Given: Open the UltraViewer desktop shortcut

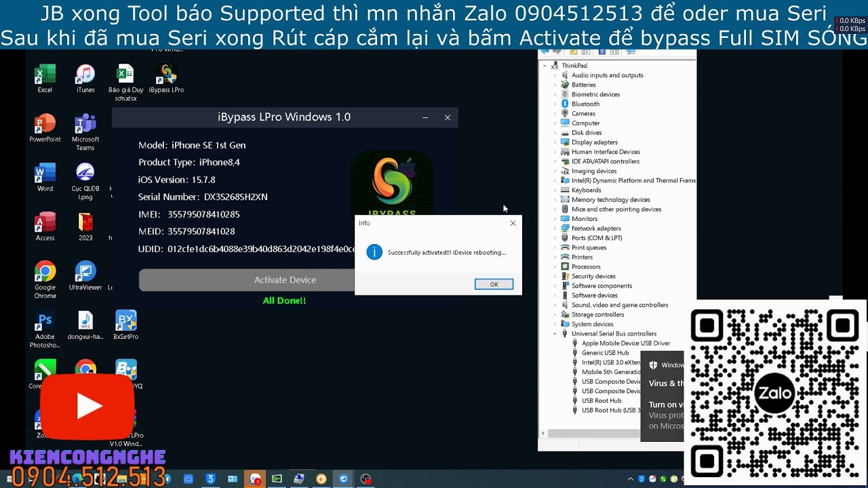Looking at the screenshot, I should tap(85, 277).
